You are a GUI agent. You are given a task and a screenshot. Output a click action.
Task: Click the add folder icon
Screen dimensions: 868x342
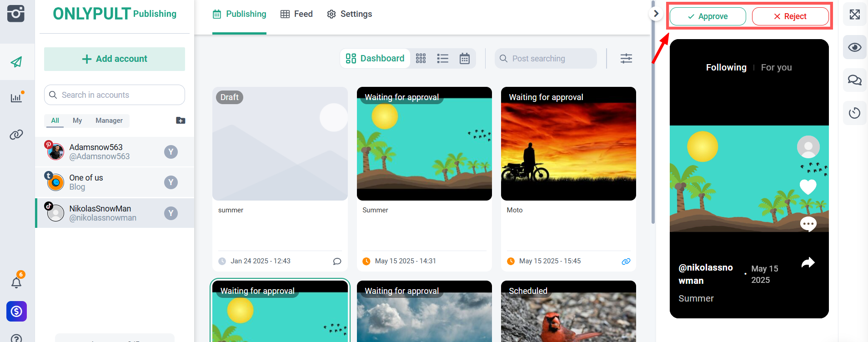click(x=181, y=121)
